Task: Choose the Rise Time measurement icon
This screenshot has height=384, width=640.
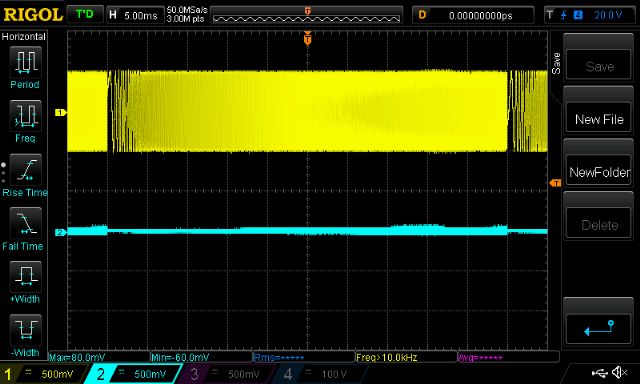Action: (25, 170)
